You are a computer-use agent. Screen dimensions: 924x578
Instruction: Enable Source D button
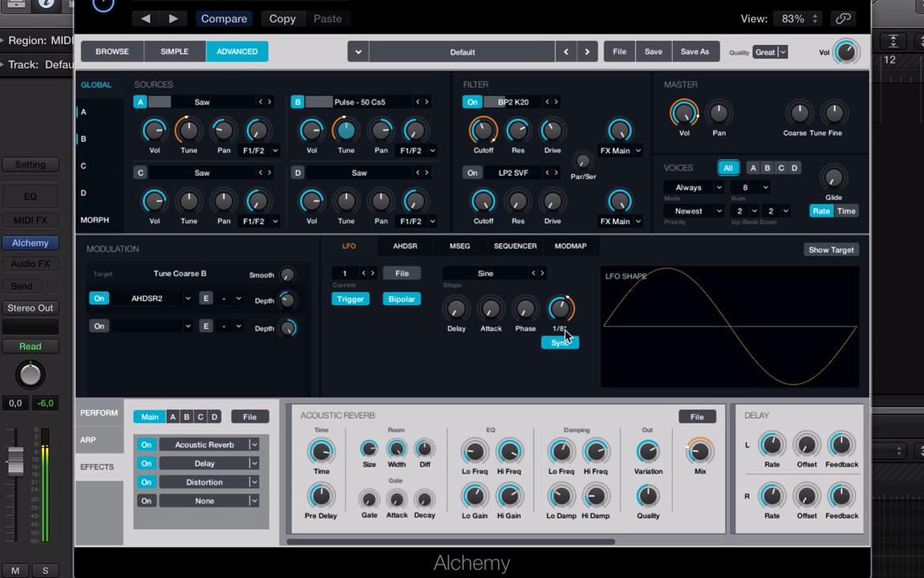coord(298,173)
